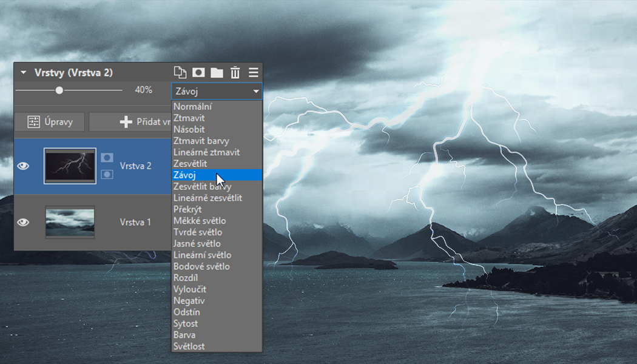The image size is (637, 364).
Task: Choose the Rozdíl blend mode
Action: click(217, 277)
